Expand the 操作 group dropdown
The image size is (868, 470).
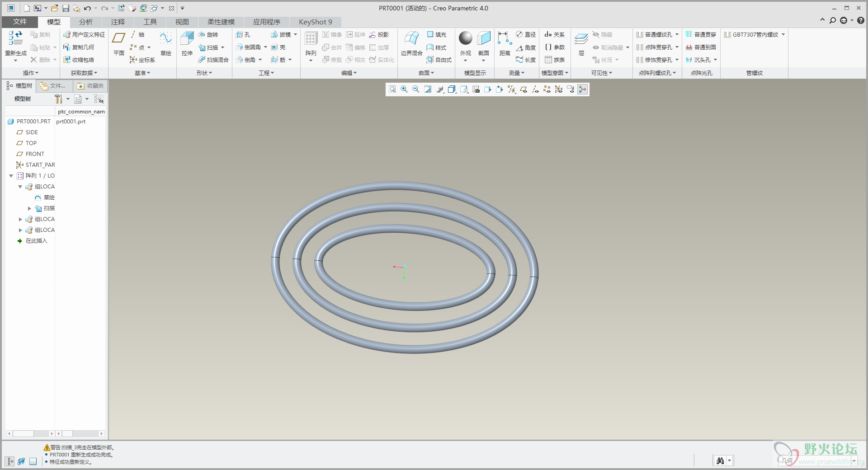(x=31, y=73)
